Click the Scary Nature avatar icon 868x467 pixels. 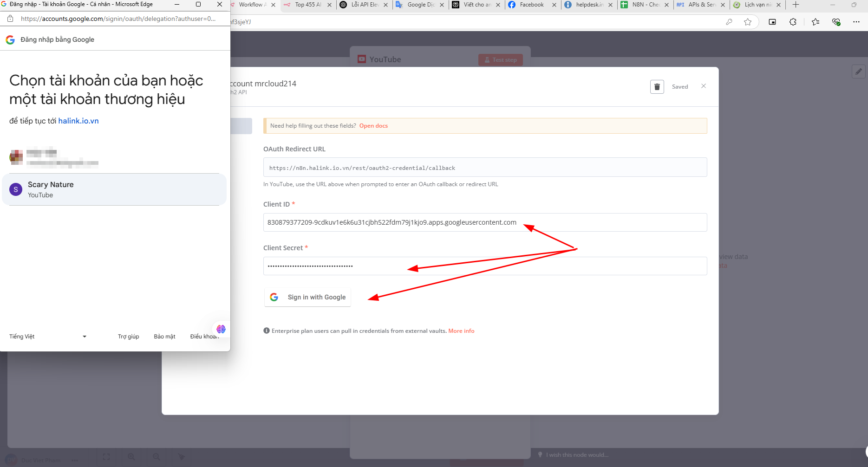(16, 189)
